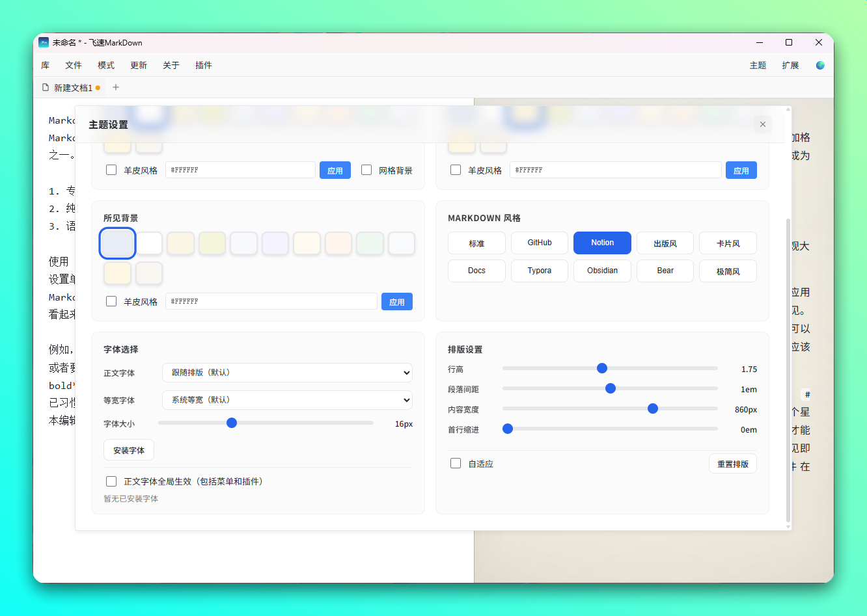Enable the 网格背景 checkbox
The height and width of the screenshot is (616, 867).
click(x=366, y=170)
